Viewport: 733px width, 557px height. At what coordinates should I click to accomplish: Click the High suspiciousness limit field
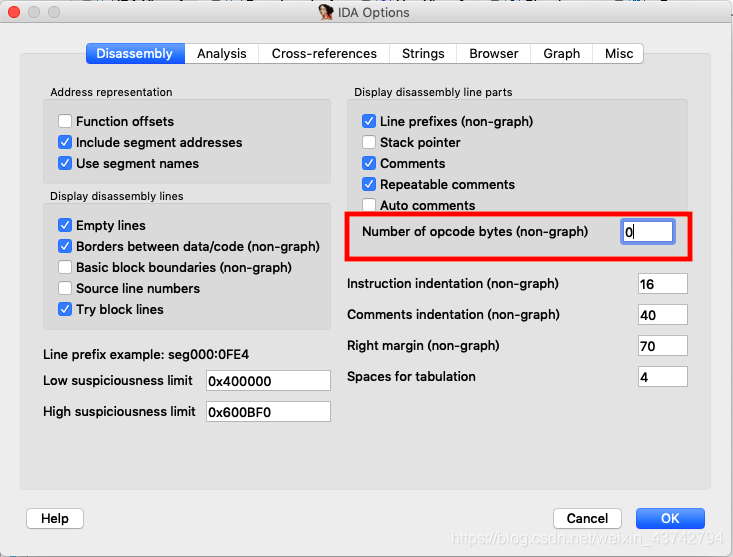click(x=268, y=412)
